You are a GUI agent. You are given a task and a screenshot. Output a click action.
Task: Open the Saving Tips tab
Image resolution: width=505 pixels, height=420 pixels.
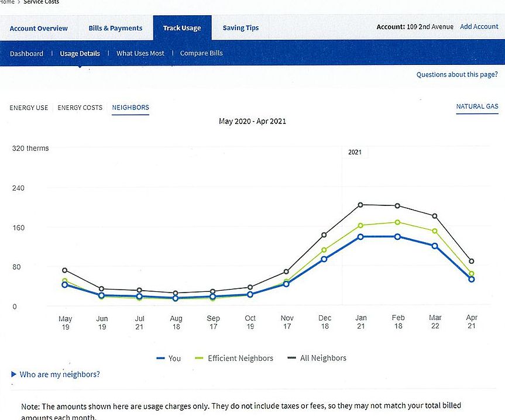click(241, 27)
